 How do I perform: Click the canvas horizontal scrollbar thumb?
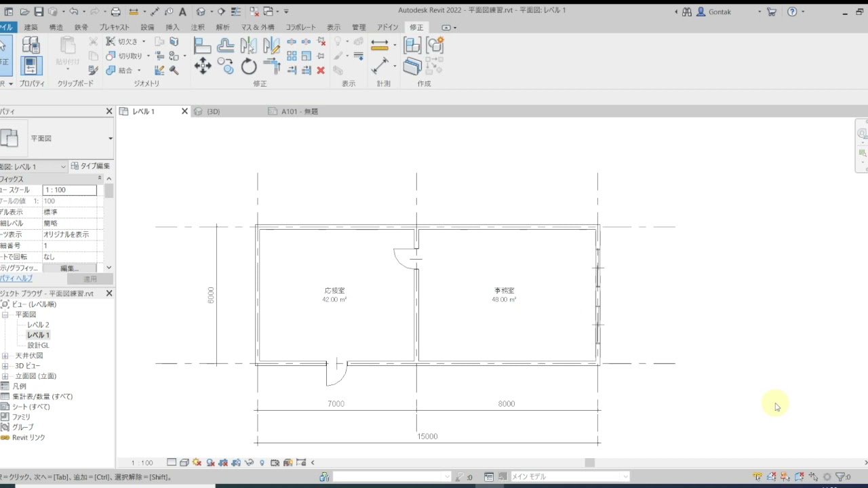[590, 463]
